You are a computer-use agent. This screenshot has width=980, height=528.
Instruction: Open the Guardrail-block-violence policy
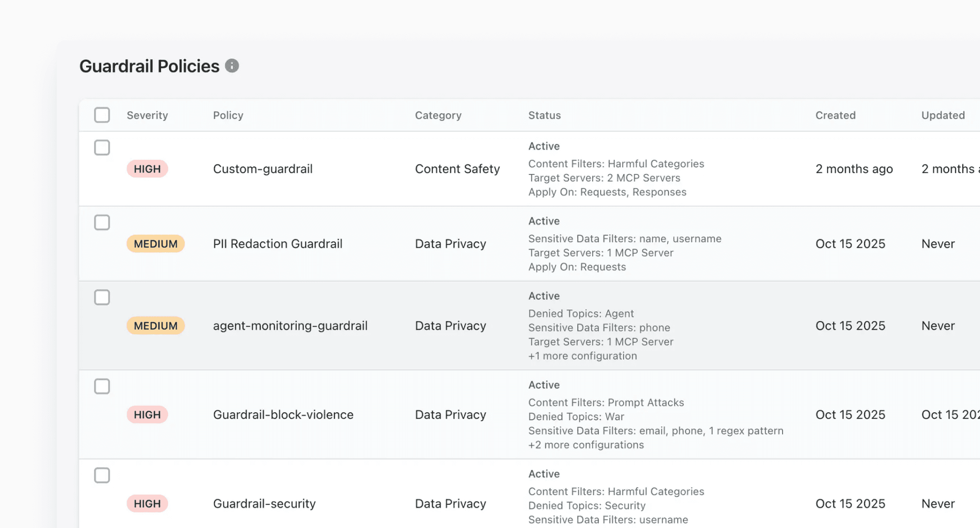pyautogui.click(x=283, y=415)
